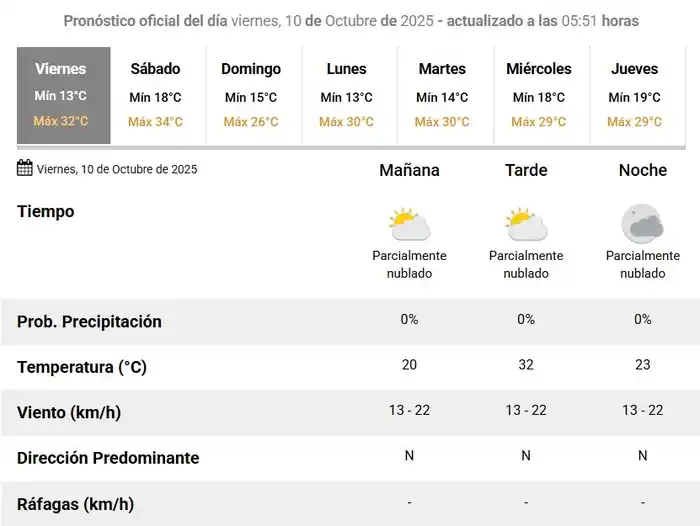The width and height of the screenshot is (700, 526).
Task: Click the Mañana column header
Action: 409,170
